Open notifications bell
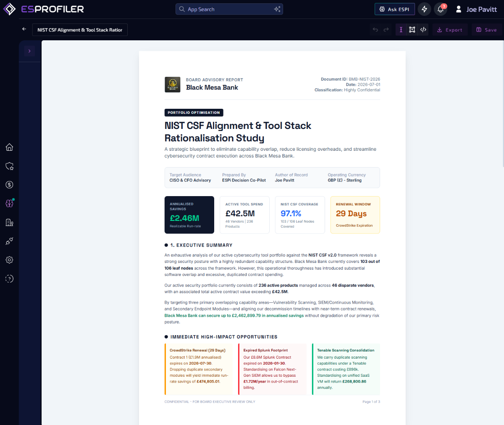The height and width of the screenshot is (425, 504). [441, 9]
